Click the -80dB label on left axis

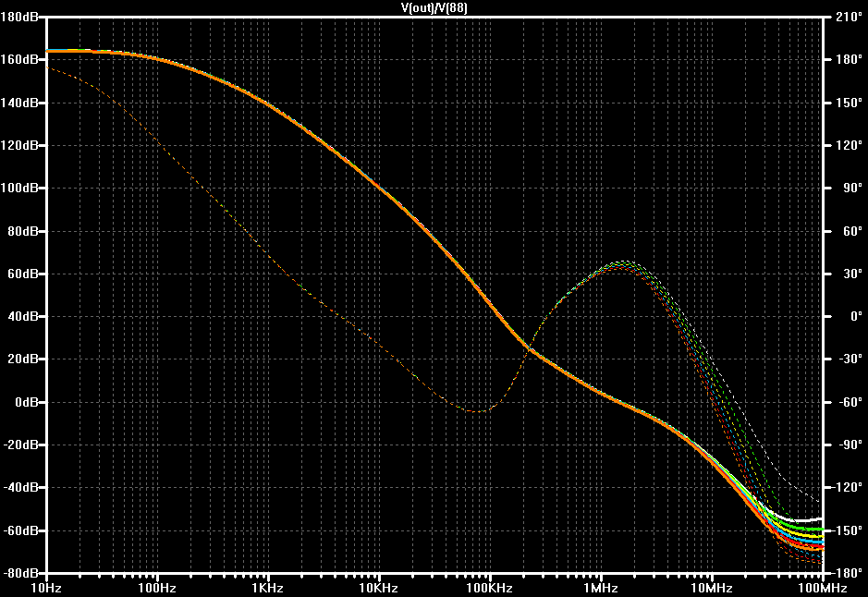click(x=20, y=572)
